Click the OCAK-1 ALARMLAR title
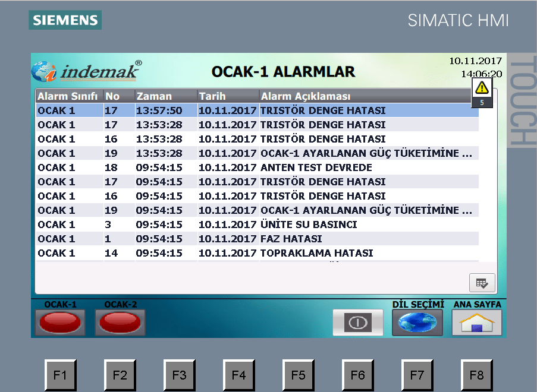Screen dimensions: 537x392 pos(283,72)
